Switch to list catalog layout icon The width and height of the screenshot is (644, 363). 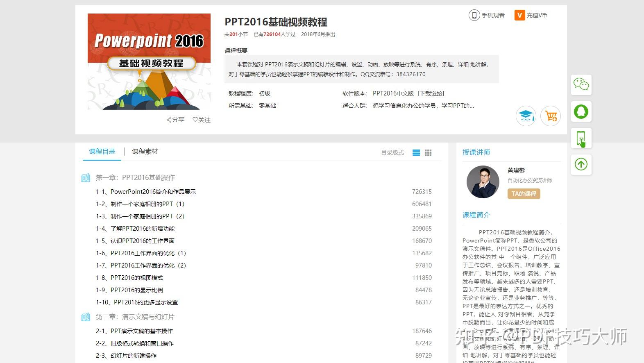coord(416,152)
